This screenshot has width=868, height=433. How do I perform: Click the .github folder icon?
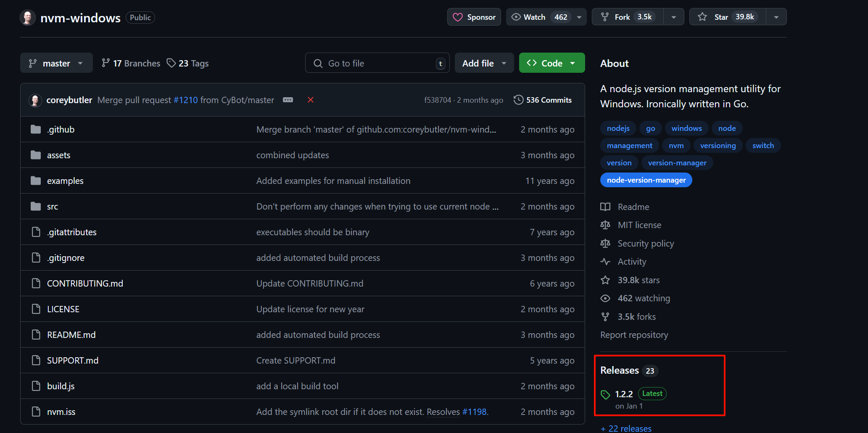click(x=36, y=129)
